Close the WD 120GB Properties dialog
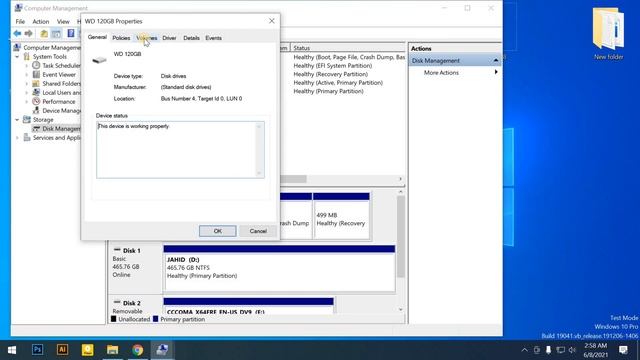The height and width of the screenshot is (360, 640). coord(272,21)
